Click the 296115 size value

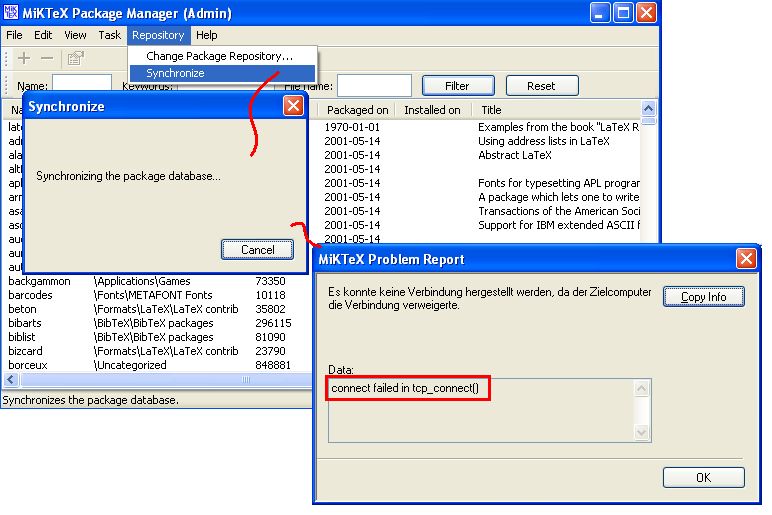coord(273,323)
